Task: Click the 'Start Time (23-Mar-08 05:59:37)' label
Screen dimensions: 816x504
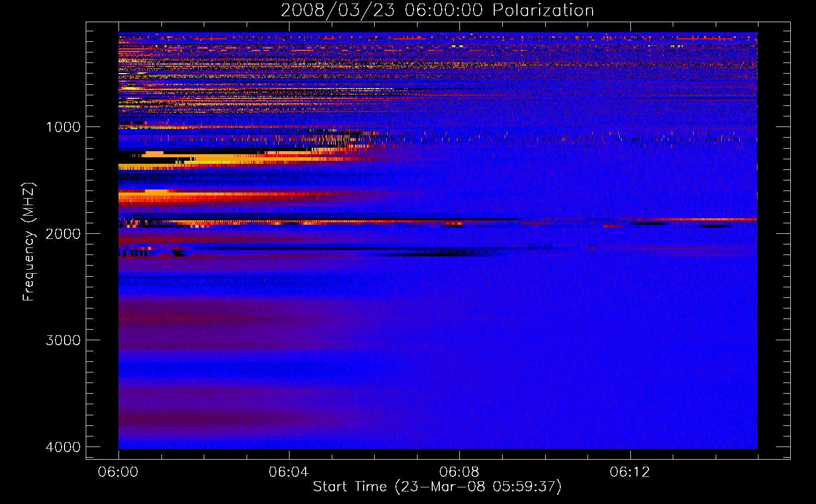Action: [437, 487]
